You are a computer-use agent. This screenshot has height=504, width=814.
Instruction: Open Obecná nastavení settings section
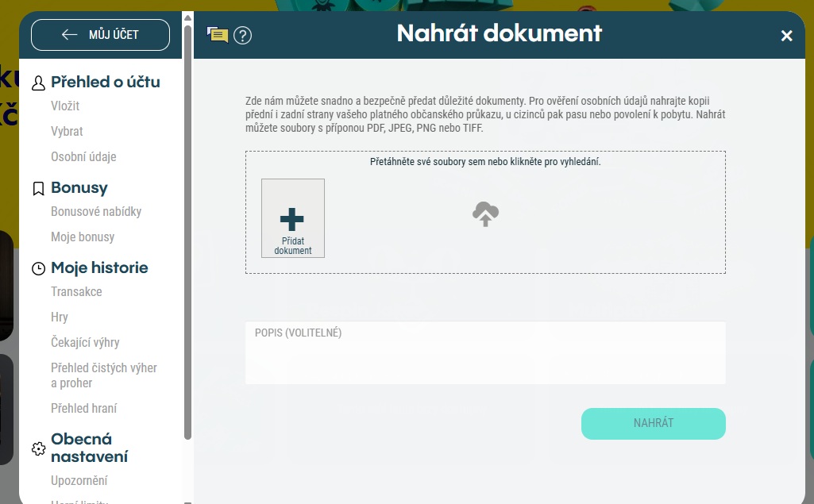[89, 448]
